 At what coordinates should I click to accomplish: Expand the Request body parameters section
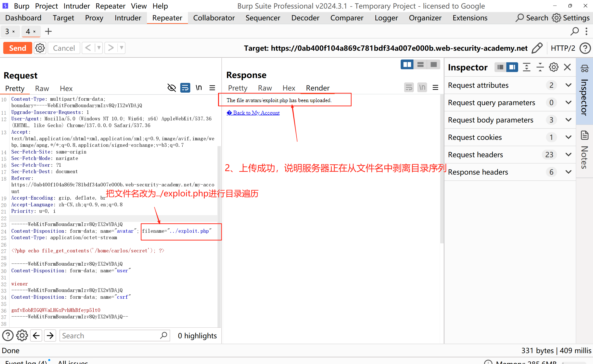(568, 120)
